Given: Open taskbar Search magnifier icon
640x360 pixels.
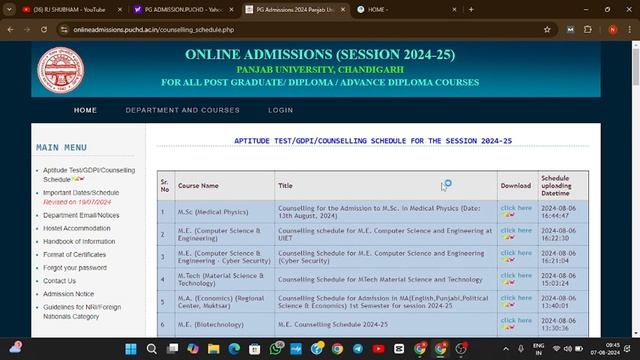Looking at the screenshot, I should pos(151,349).
